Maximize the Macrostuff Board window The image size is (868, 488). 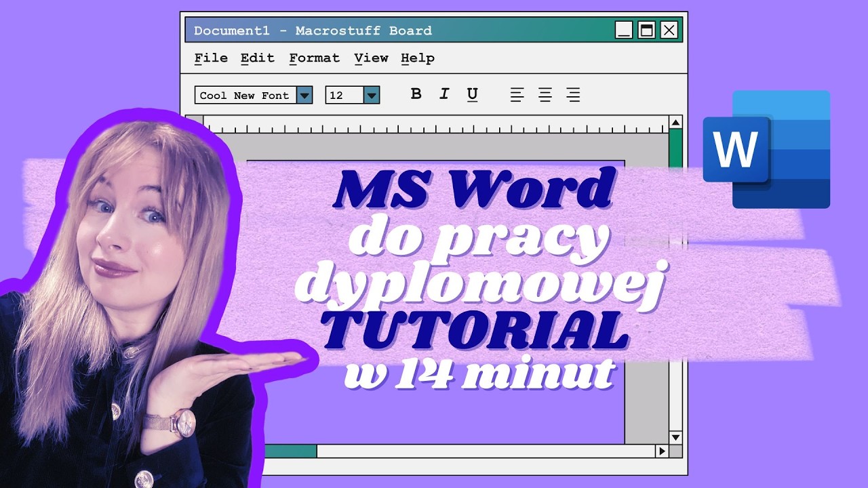[647, 30]
